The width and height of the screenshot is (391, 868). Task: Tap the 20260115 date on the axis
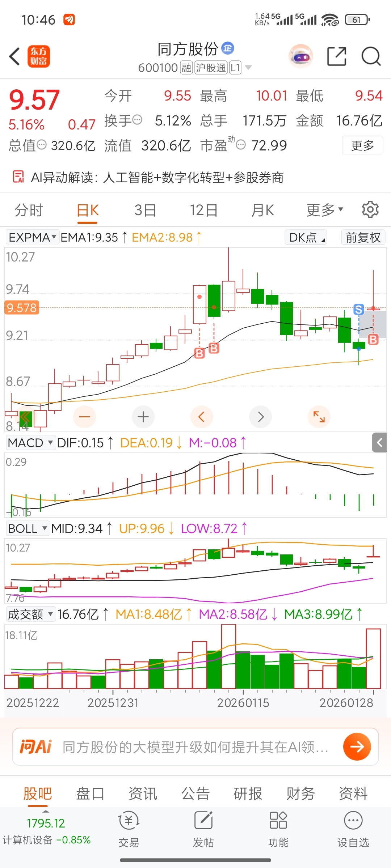pyautogui.click(x=243, y=703)
